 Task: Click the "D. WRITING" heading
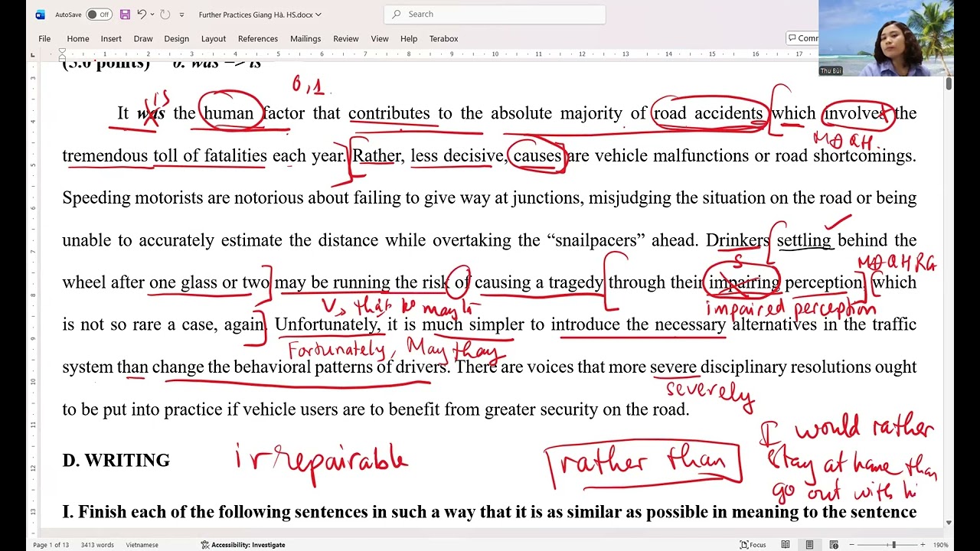point(116,460)
